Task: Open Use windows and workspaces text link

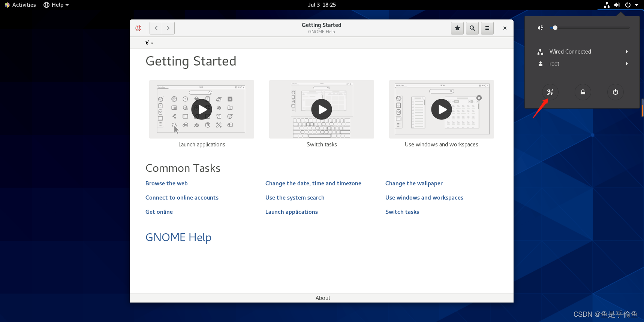Action: (x=424, y=198)
